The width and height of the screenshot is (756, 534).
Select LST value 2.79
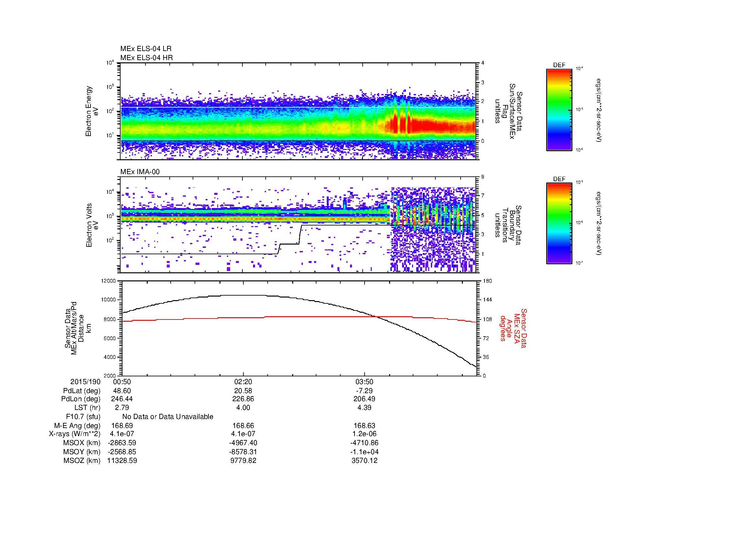[x=122, y=408]
